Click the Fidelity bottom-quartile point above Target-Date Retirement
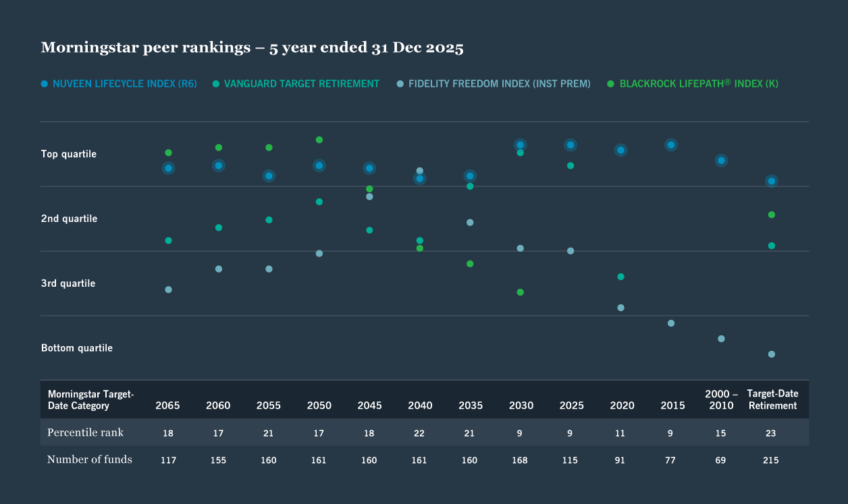 tap(772, 354)
